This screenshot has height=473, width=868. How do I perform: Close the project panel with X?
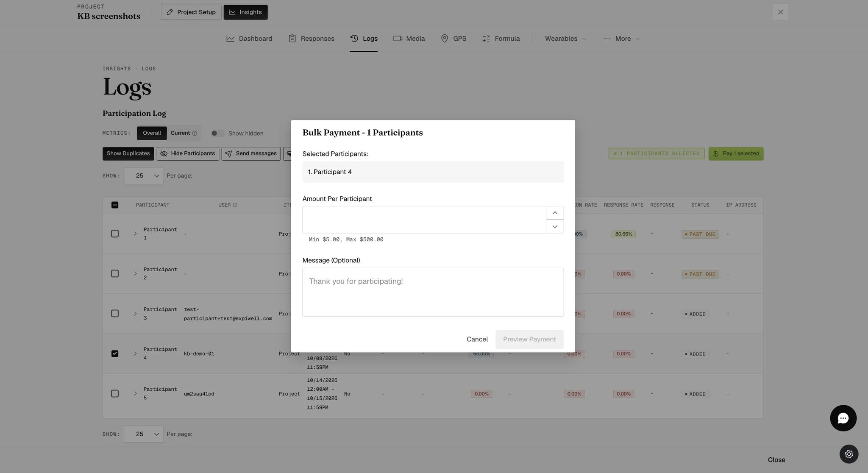[x=780, y=12]
